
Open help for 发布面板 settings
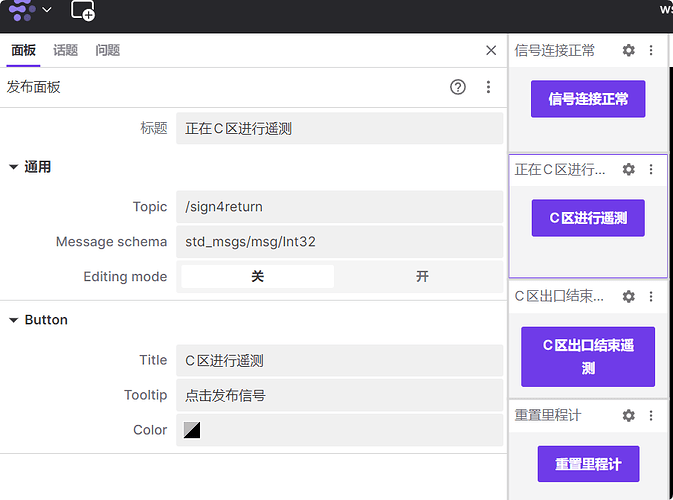click(x=458, y=87)
